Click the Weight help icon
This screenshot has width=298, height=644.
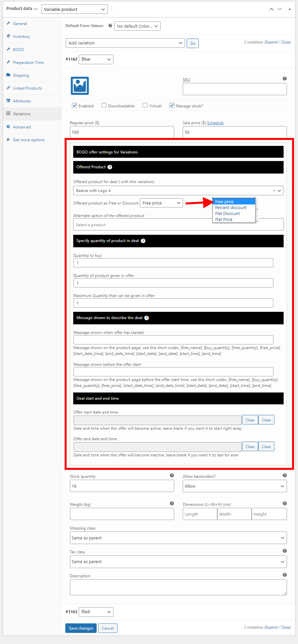[x=172, y=503]
